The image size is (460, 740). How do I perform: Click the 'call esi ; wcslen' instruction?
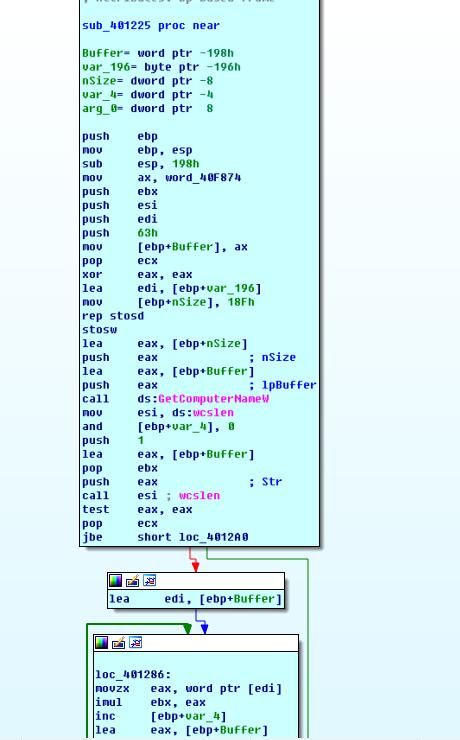tap(151, 496)
